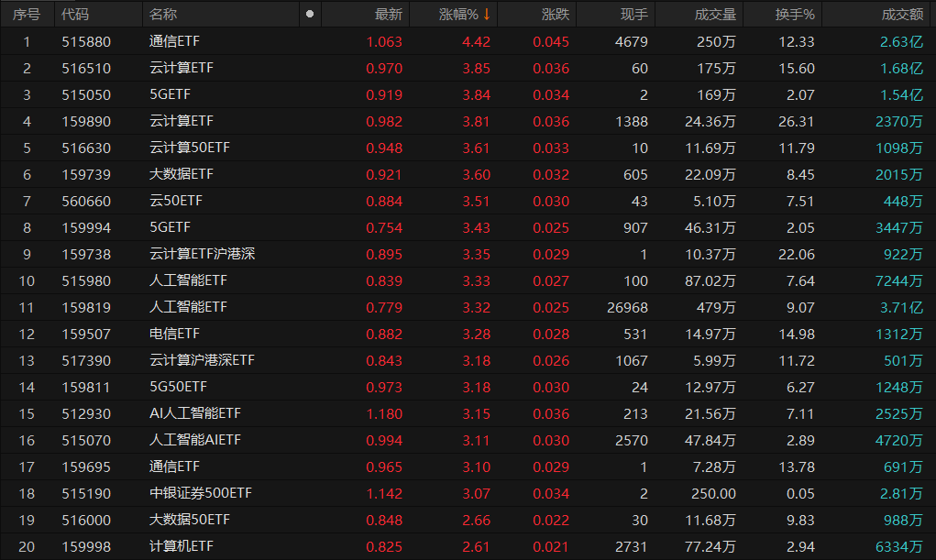Viewport: 936px width, 560px height.
Task: Click the small circle icon beside 名称 header
Action: pos(309,15)
